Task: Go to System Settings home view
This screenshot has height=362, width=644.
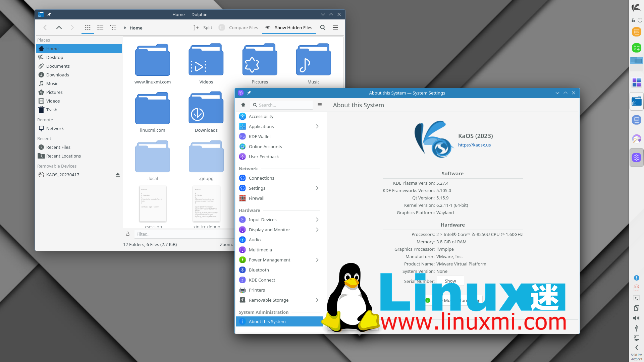Action: tap(243, 105)
